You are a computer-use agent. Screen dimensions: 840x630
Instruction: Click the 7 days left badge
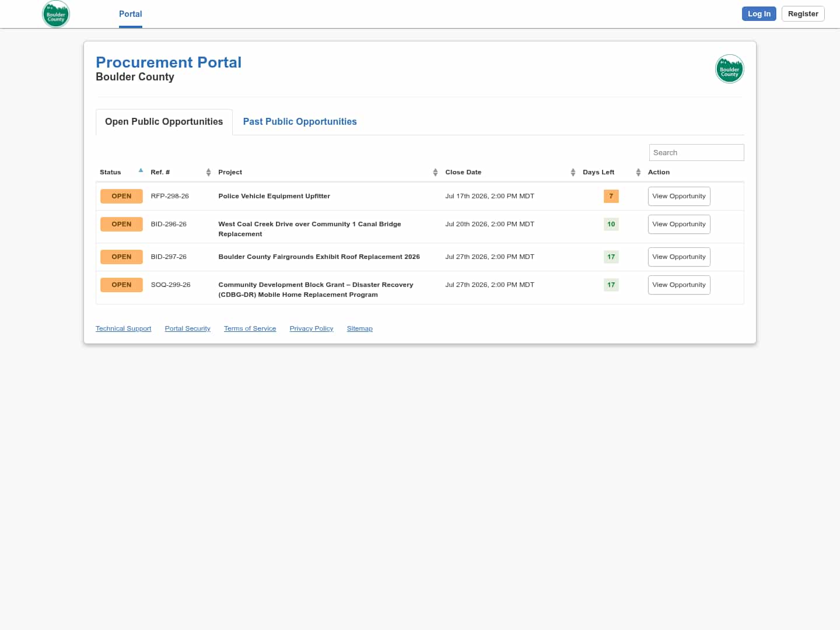(611, 196)
